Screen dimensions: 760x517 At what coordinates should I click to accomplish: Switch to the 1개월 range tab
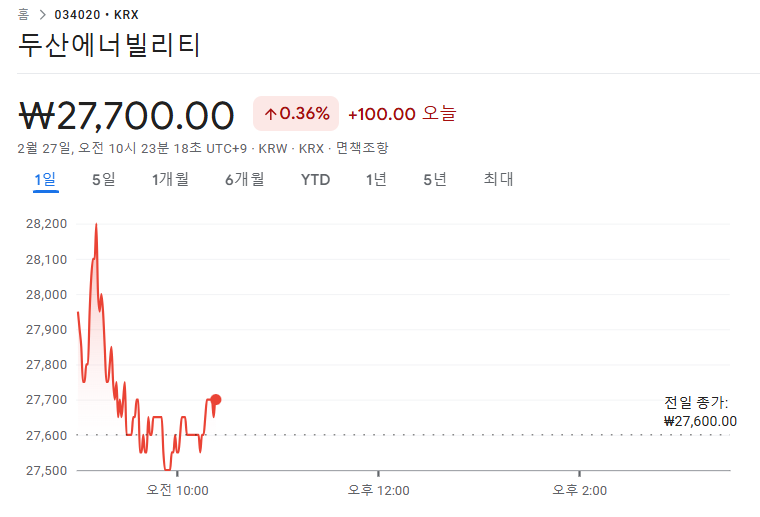170,180
